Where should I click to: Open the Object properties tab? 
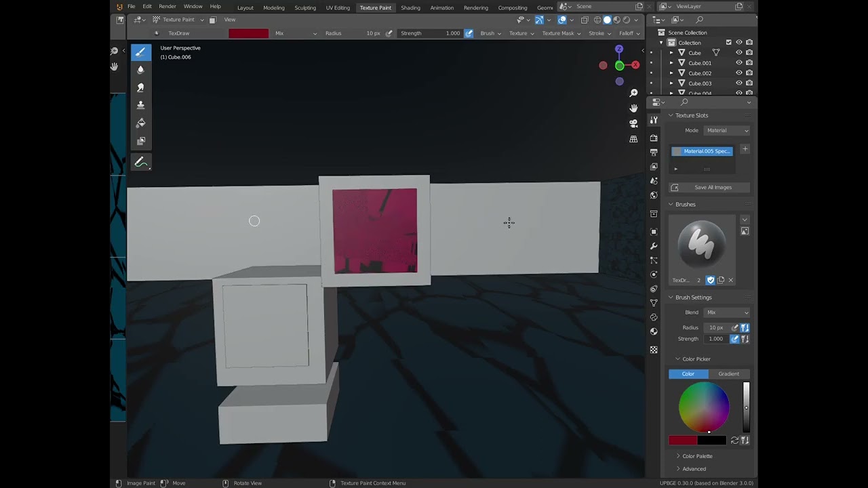[x=654, y=232]
